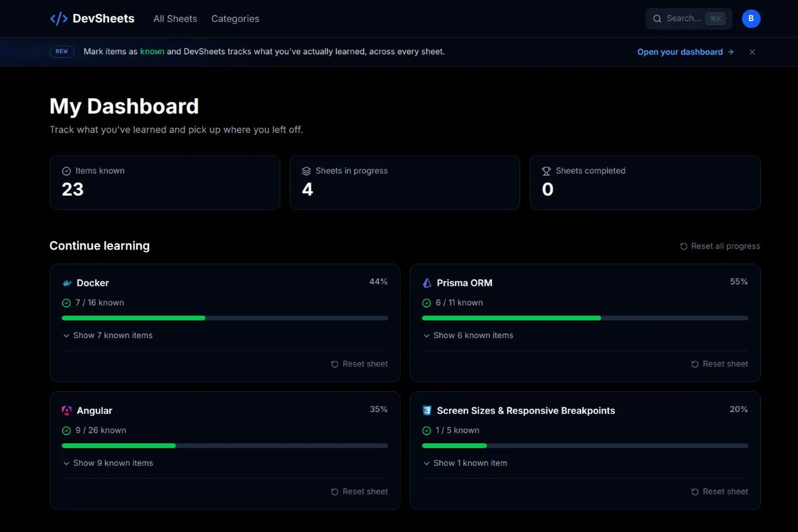
Task: Click the DevSheets code bracket logo
Action: (59, 19)
